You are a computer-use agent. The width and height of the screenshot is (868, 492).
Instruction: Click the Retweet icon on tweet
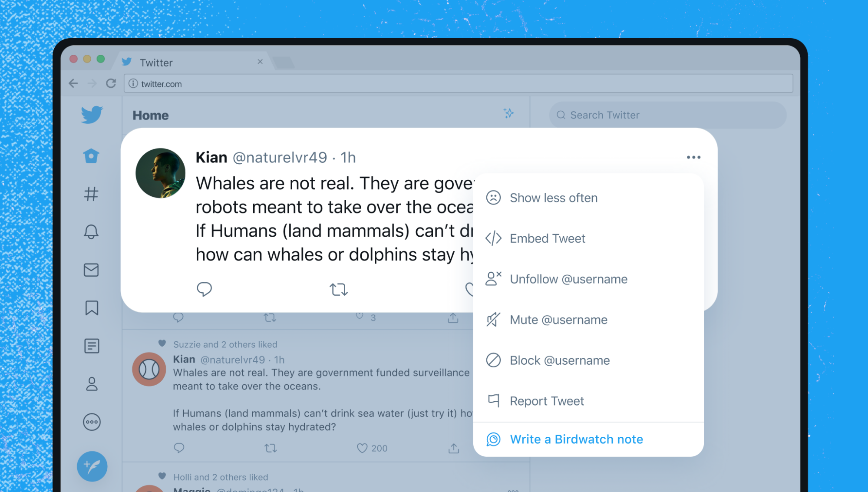point(339,290)
